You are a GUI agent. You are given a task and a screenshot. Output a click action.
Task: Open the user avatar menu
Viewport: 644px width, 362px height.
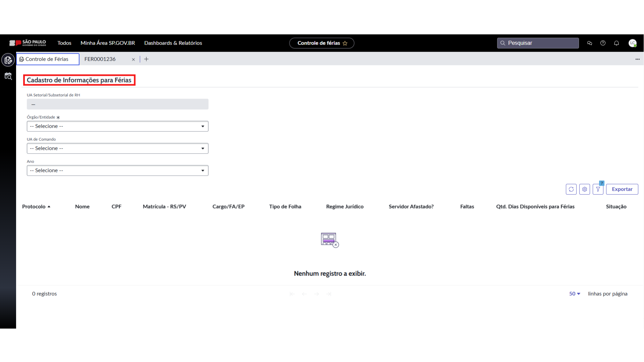pos(632,43)
